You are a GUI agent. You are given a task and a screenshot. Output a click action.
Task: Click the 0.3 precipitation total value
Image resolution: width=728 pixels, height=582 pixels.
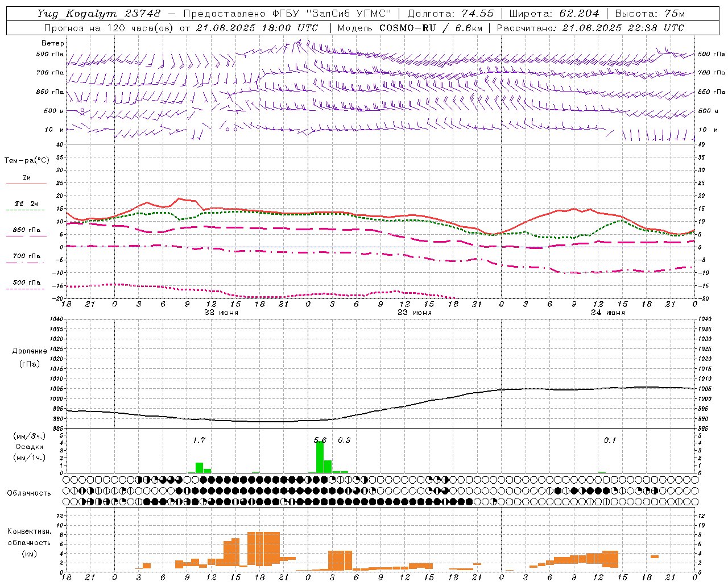344,440
